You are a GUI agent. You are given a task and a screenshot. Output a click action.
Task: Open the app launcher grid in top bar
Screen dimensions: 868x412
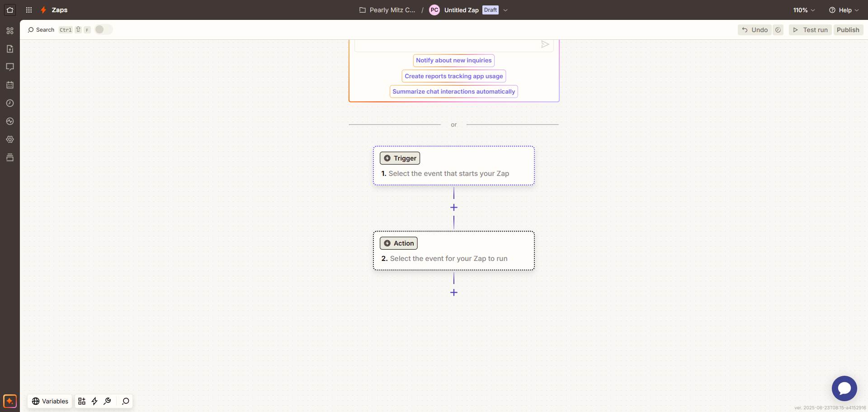point(28,9)
